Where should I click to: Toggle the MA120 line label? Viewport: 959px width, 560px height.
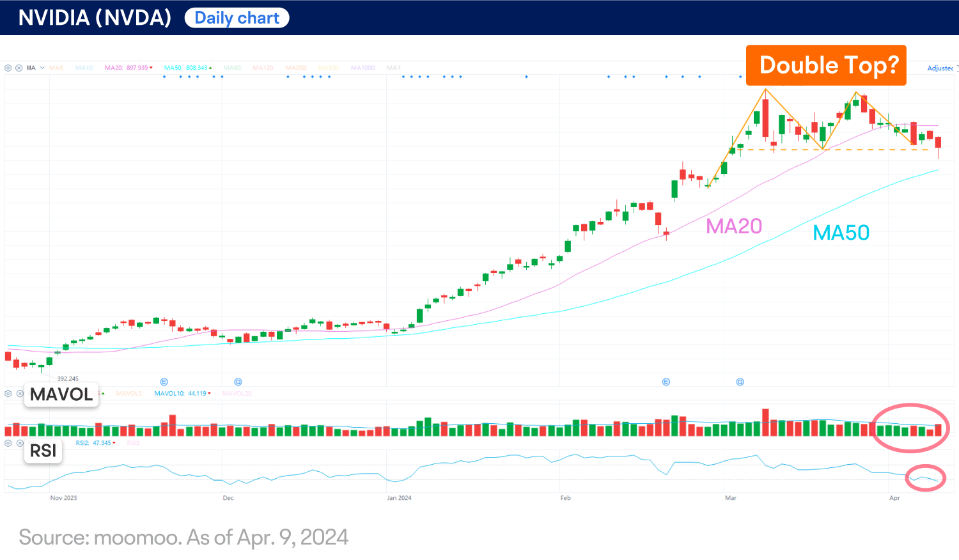(x=263, y=68)
